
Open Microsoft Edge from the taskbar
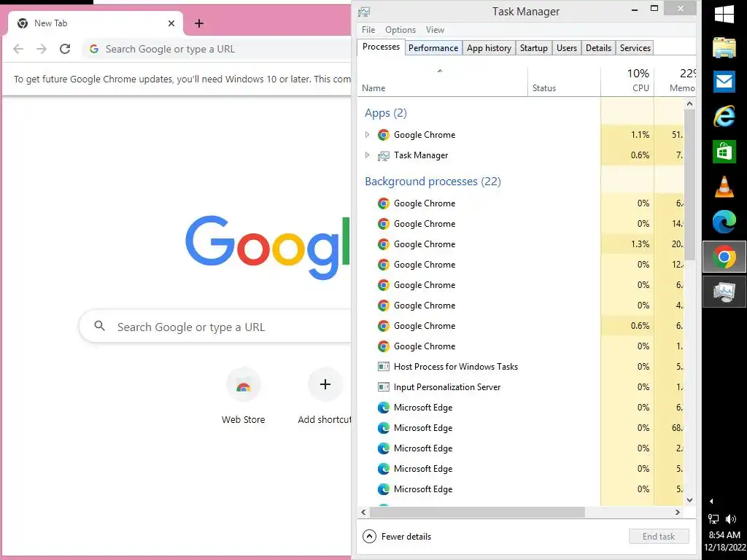(724, 222)
